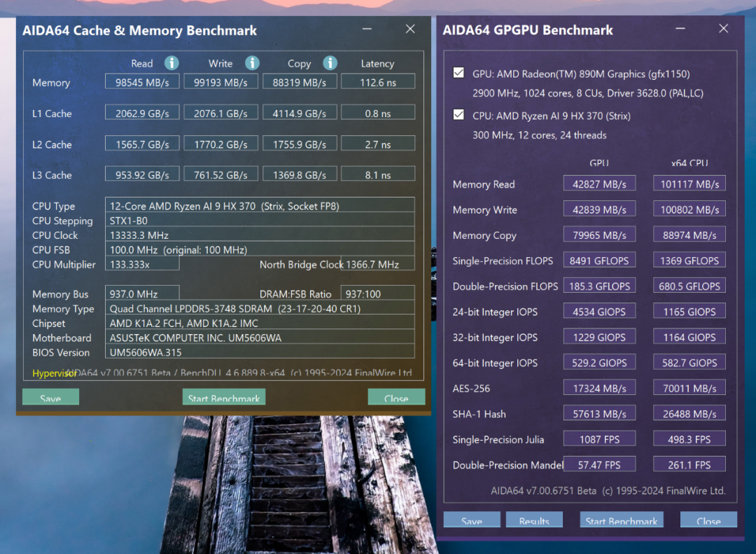
Task: Click GPU 24-bit Integer value 4534 GIOPS
Action: (599, 311)
